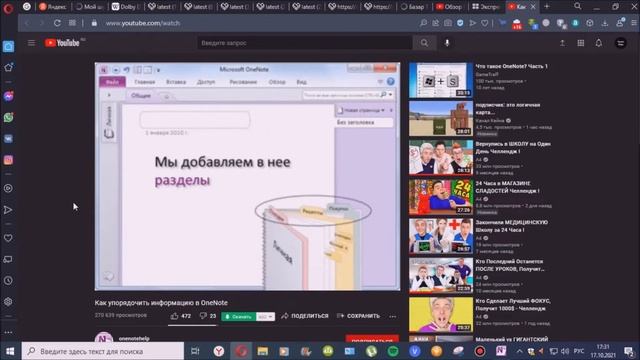Screen dimensions: 640x360
Task: Start voice search with microphone icon
Action: pos(447,42)
